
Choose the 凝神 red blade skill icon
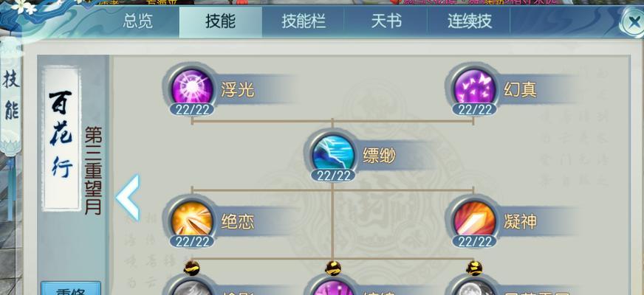pyautogui.click(x=474, y=220)
